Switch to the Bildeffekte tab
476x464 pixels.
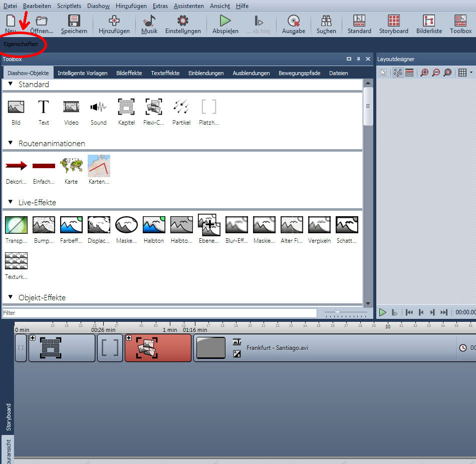point(129,73)
